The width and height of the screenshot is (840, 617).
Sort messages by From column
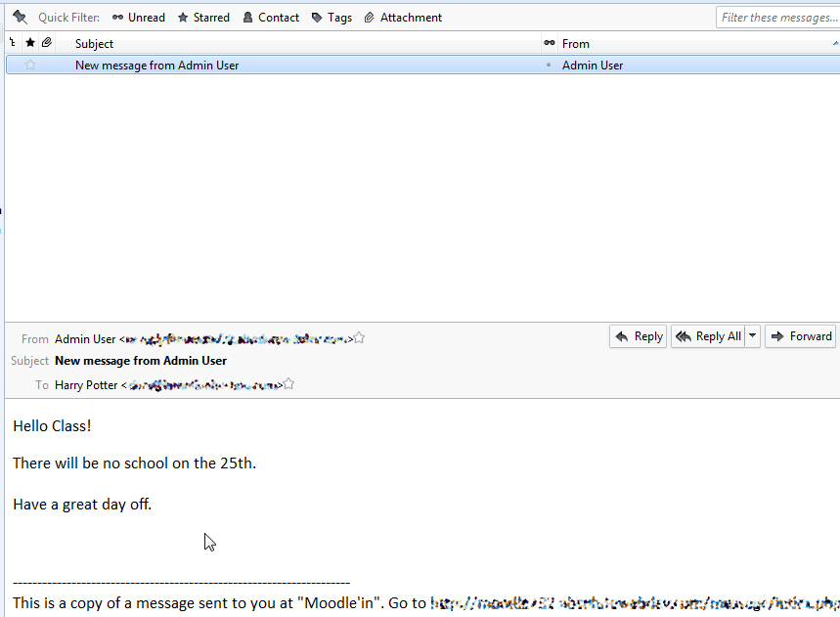[x=576, y=44]
